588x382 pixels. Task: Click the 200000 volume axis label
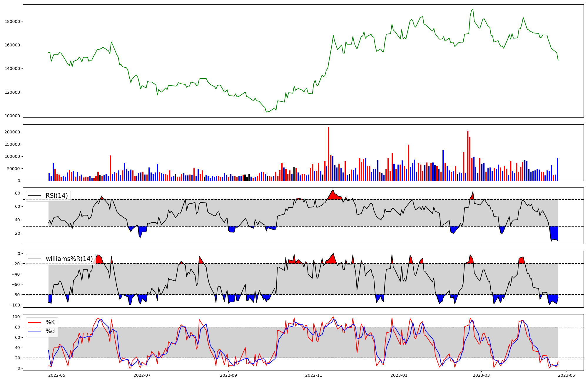coord(12,132)
